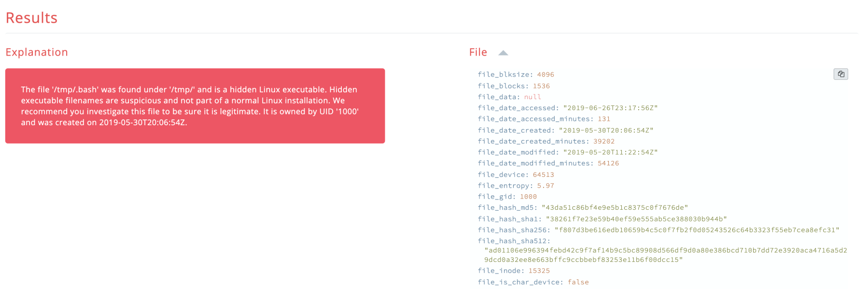The width and height of the screenshot is (868, 289).
Task: Select the file_hash_sha1 value line
Action: (602, 219)
